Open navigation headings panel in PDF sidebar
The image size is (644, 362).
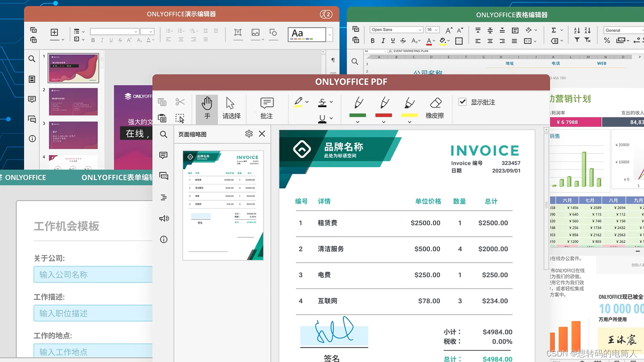(164, 197)
